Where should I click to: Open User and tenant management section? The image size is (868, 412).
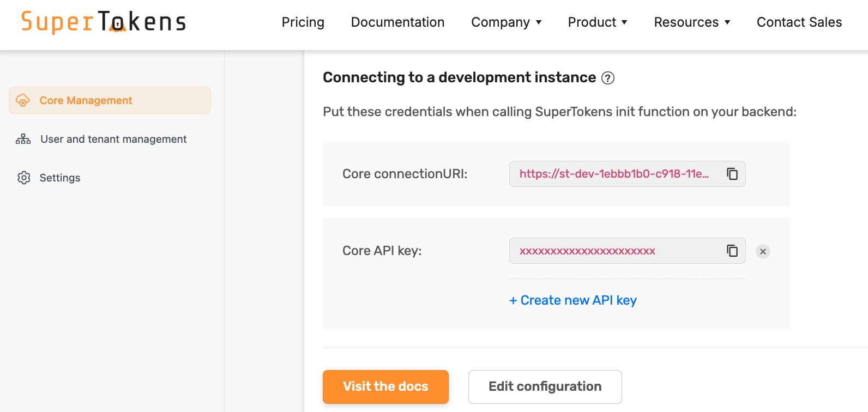113,139
